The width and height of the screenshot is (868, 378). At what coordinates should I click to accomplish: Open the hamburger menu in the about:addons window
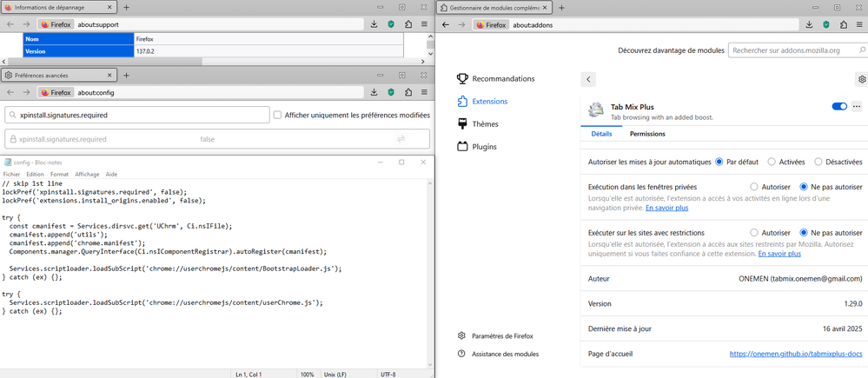(859, 25)
